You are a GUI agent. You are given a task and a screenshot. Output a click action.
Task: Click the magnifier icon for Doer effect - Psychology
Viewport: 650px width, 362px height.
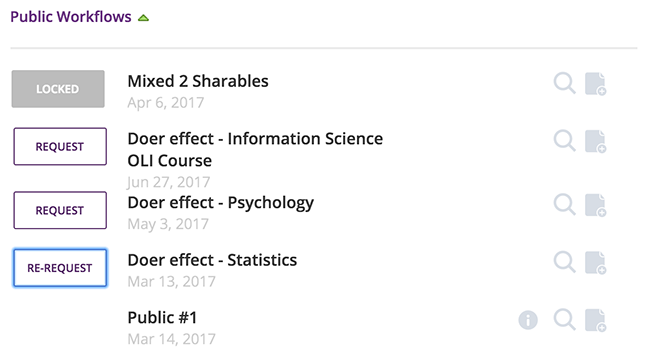click(565, 204)
